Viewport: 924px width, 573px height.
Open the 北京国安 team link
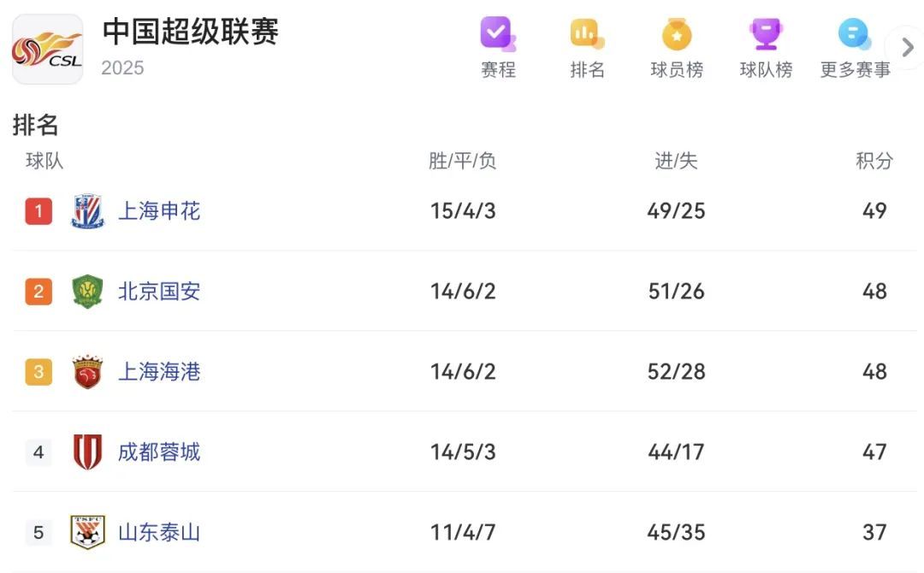click(x=159, y=292)
